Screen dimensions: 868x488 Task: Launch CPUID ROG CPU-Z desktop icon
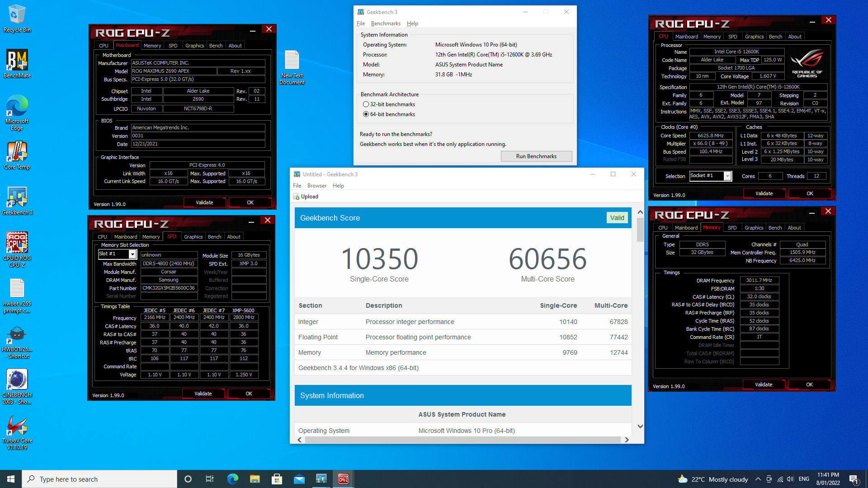[x=17, y=250]
